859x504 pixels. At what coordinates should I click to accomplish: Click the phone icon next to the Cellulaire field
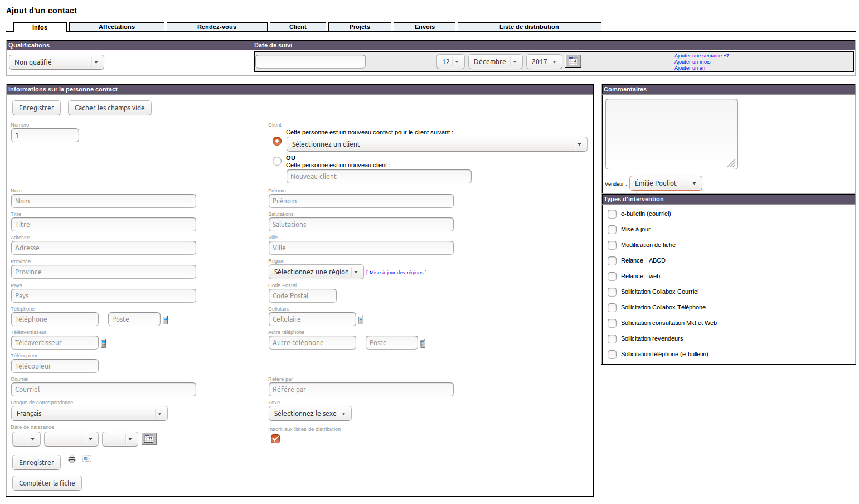(361, 320)
